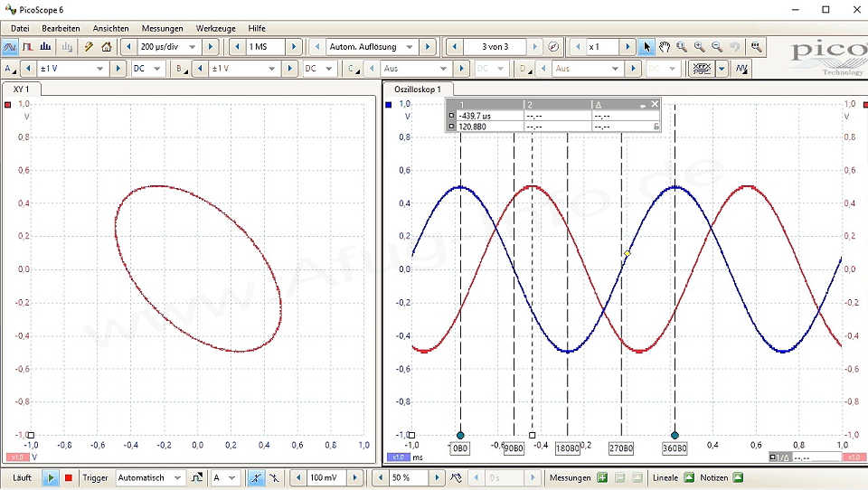Open the Bearbeiten menu
This screenshot has width=868, height=490.
click(x=61, y=28)
